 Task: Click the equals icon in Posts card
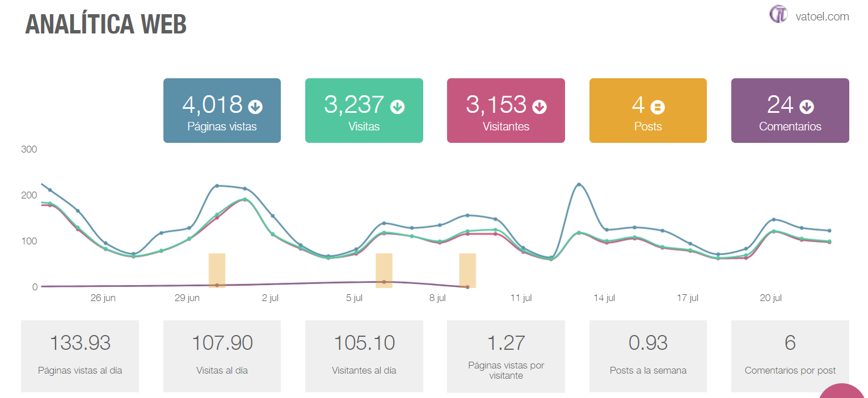tap(658, 107)
